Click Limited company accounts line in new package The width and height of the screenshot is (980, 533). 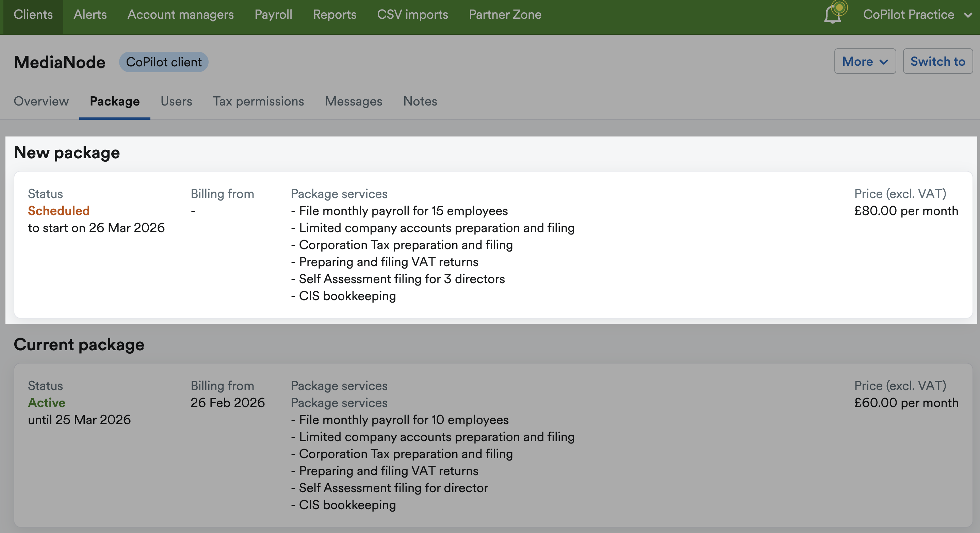pos(437,228)
